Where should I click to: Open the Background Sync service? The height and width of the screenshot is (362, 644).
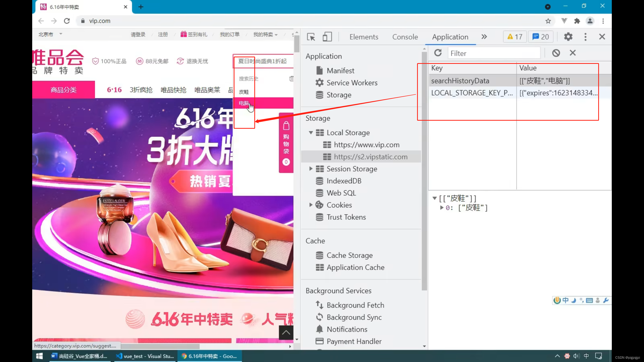point(354,317)
